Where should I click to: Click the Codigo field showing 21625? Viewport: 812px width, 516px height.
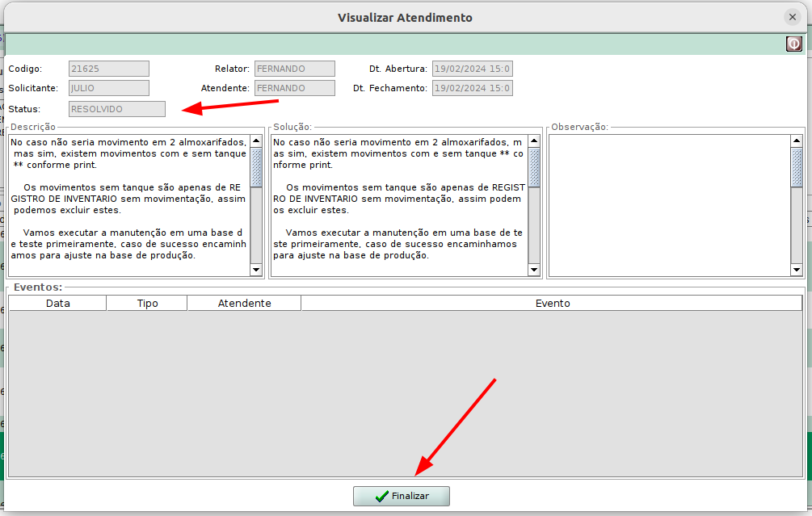pyautogui.click(x=109, y=69)
